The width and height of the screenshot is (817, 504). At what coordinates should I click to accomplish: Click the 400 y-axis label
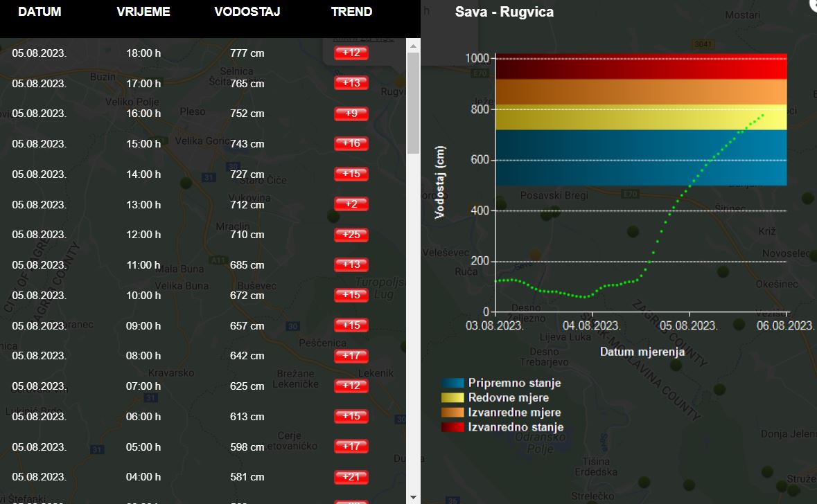480,211
